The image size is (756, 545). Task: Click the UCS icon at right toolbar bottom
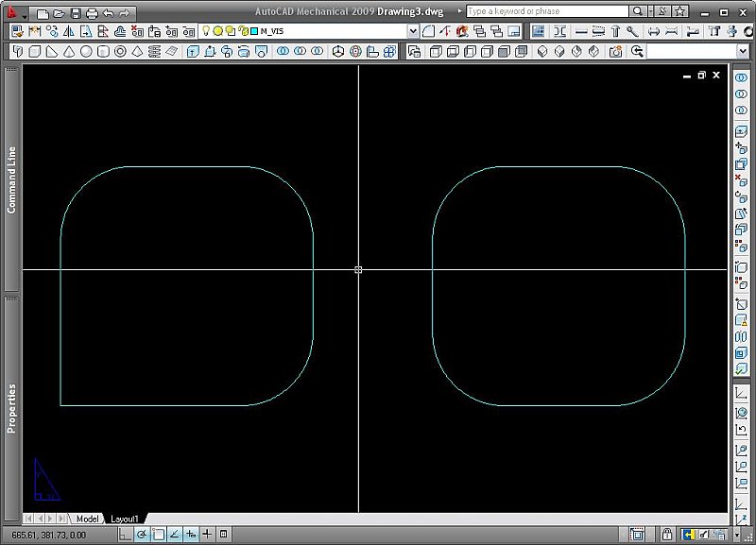click(x=741, y=519)
